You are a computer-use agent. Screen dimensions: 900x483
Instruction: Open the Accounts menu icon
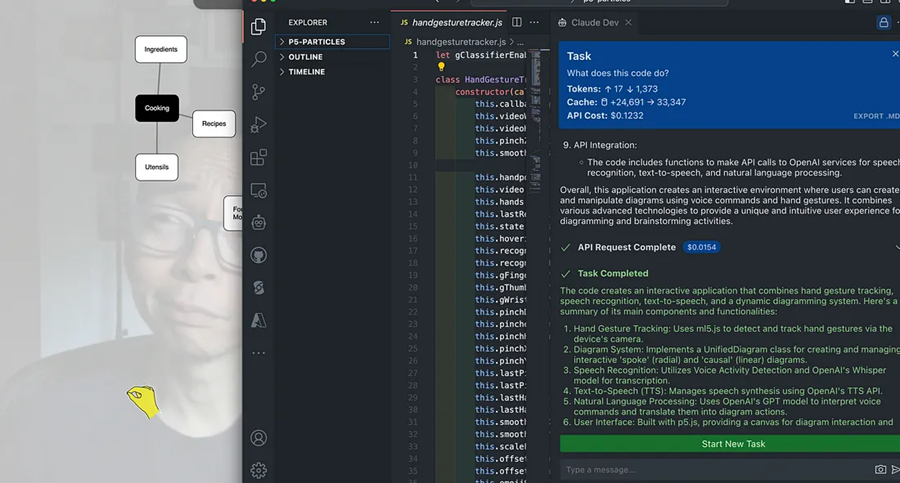(x=258, y=438)
